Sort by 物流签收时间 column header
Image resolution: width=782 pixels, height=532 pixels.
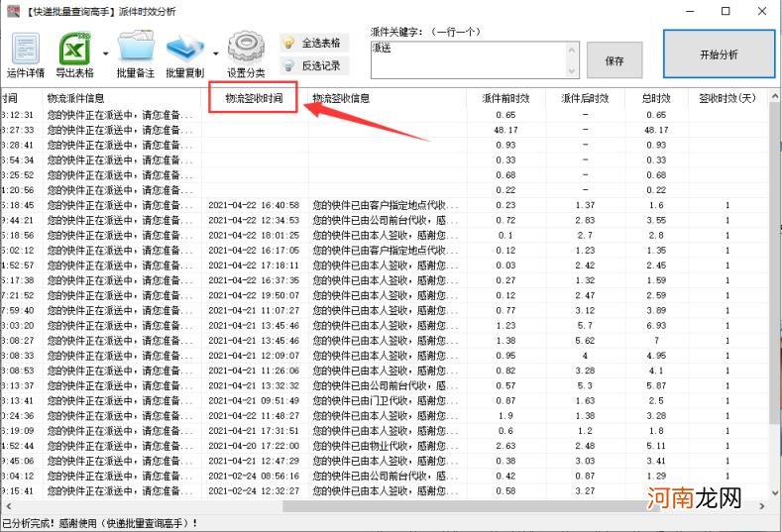(x=255, y=98)
